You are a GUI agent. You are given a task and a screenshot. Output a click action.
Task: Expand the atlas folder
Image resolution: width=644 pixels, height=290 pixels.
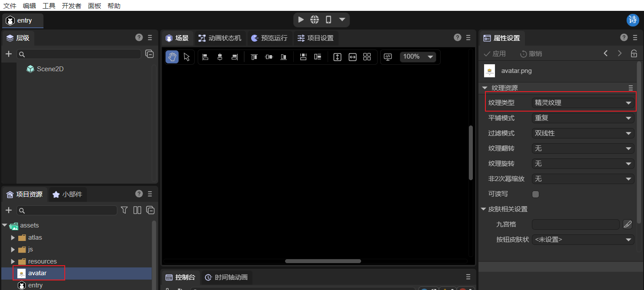[x=13, y=237]
